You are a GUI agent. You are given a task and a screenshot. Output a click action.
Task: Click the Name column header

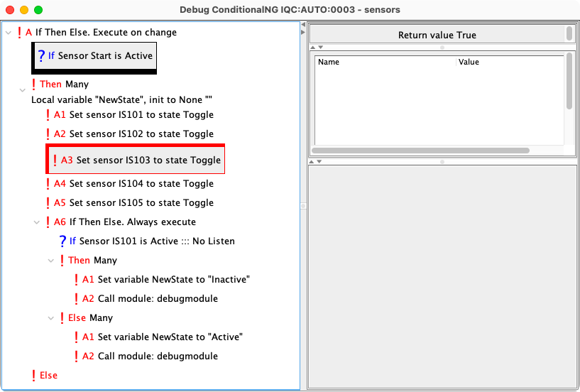[384, 62]
